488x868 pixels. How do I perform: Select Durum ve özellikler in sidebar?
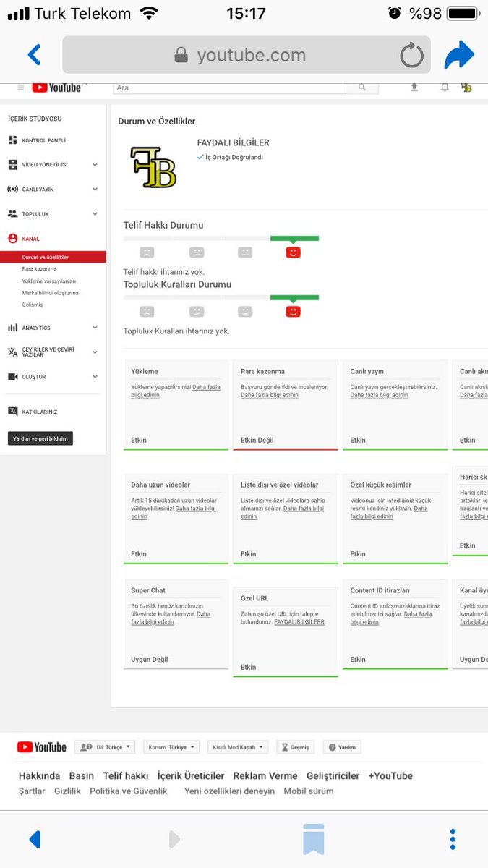(53, 257)
